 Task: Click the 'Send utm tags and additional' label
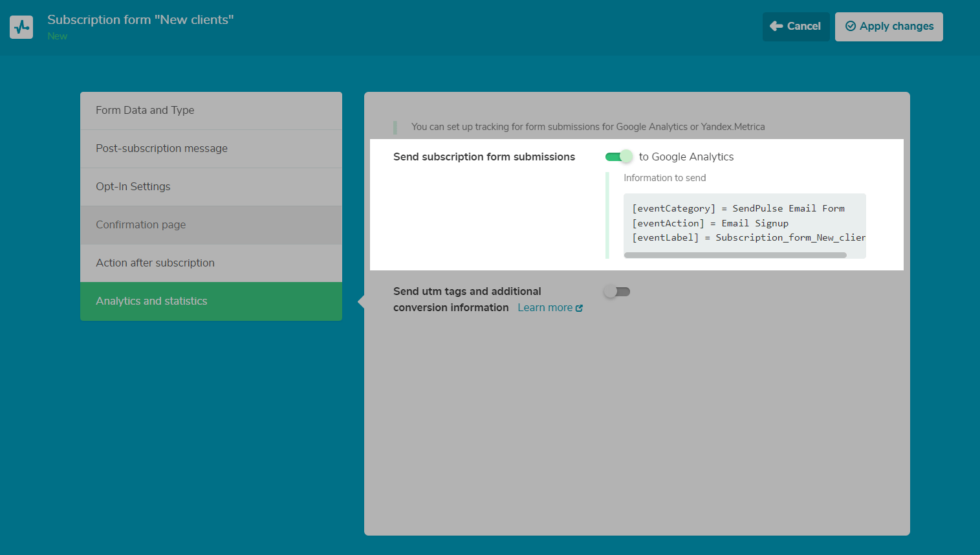pyautogui.click(x=467, y=292)
